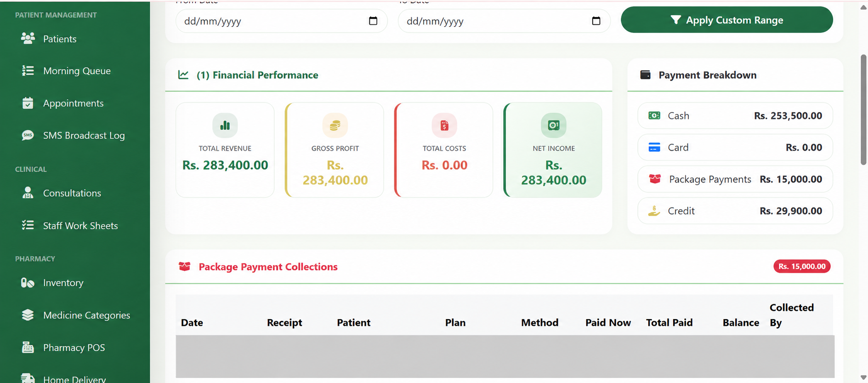
Task: Click the Medicine Categories layers icon
Action: click(28, 315)
